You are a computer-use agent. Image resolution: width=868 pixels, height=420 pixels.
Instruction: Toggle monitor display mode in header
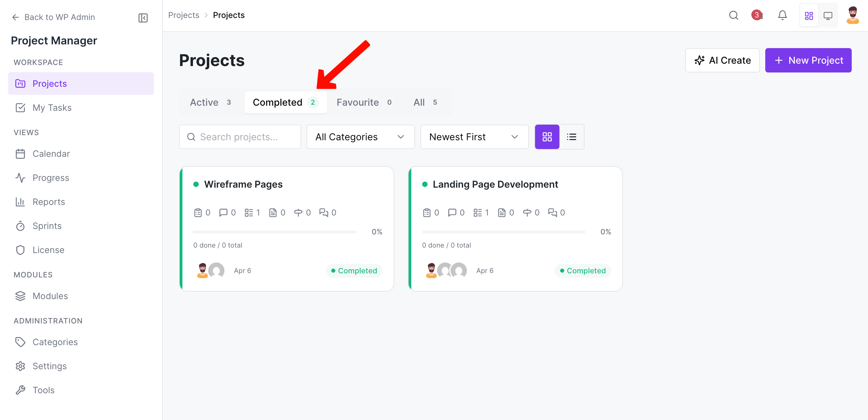click(828, 16)
